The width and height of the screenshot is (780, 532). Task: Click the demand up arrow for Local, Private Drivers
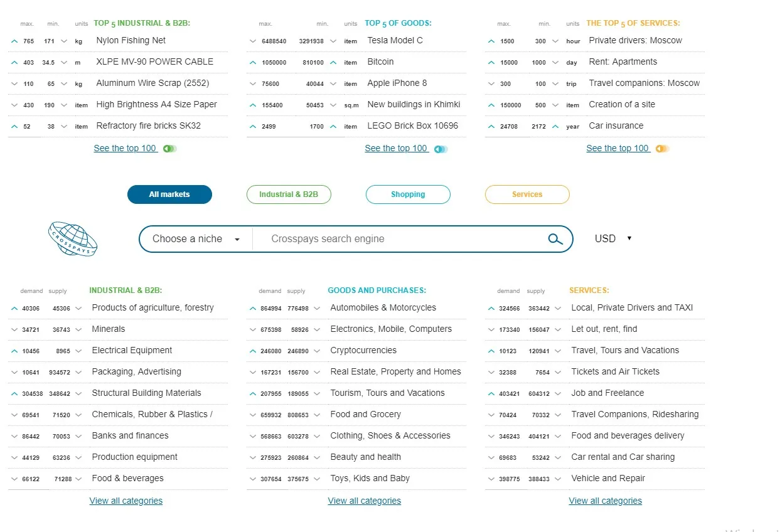[x=491, y=309]
